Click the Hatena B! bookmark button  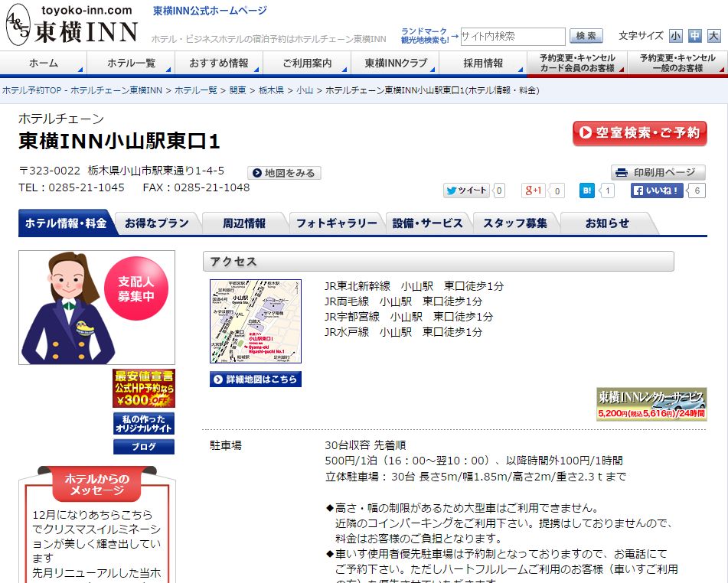point(587,191)
